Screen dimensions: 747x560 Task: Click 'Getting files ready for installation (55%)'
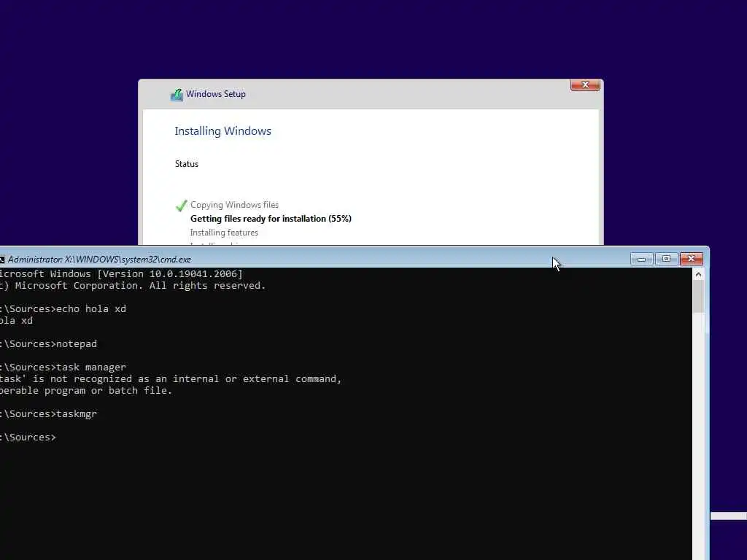click(271, 219)
